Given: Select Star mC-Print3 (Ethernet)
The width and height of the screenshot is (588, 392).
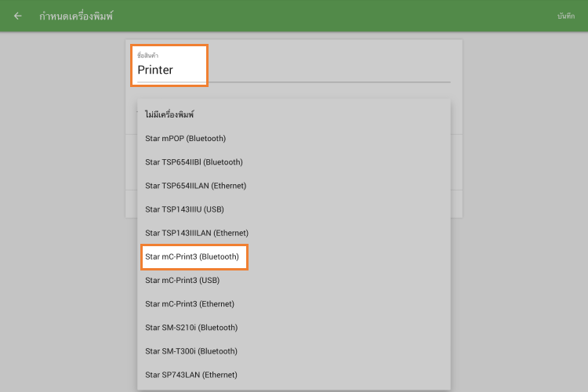Looking at the screenshot, I should [294, 304].
